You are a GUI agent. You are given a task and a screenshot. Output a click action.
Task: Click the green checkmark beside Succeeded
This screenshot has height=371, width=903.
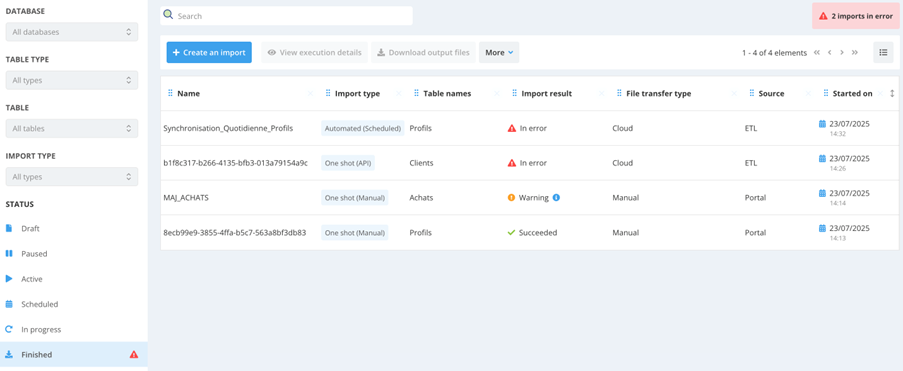coord(511,233)
